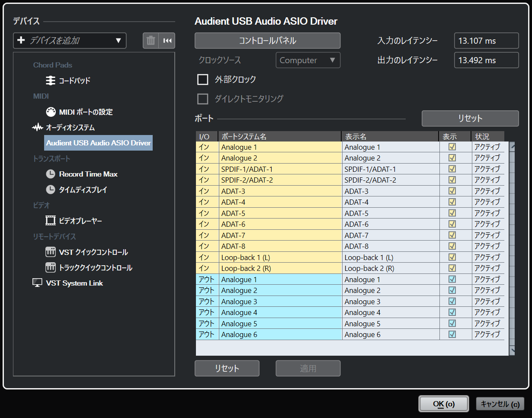The height and width of the screenshot is (418, 532).
Task: Click the plus icon in デバイスを追加
Action: pos(21,40)
